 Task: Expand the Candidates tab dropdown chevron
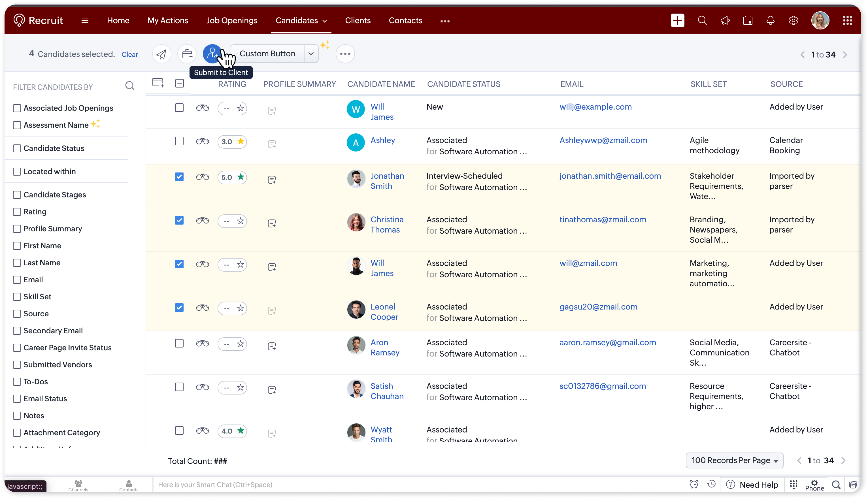pyautogui.click(x=325, y=21)
